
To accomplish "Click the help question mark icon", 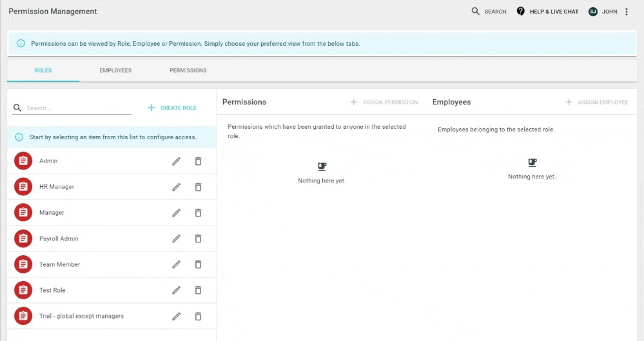I will [520, 11].
